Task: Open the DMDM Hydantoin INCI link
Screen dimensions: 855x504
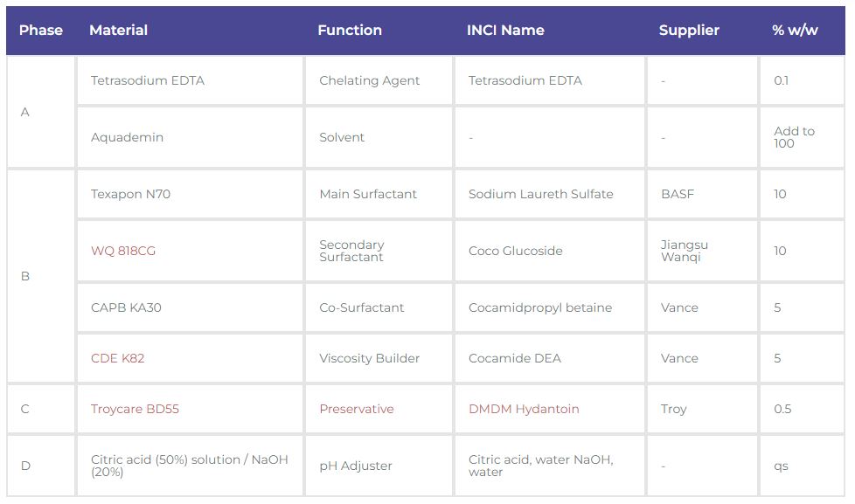Action: point(524,409)
